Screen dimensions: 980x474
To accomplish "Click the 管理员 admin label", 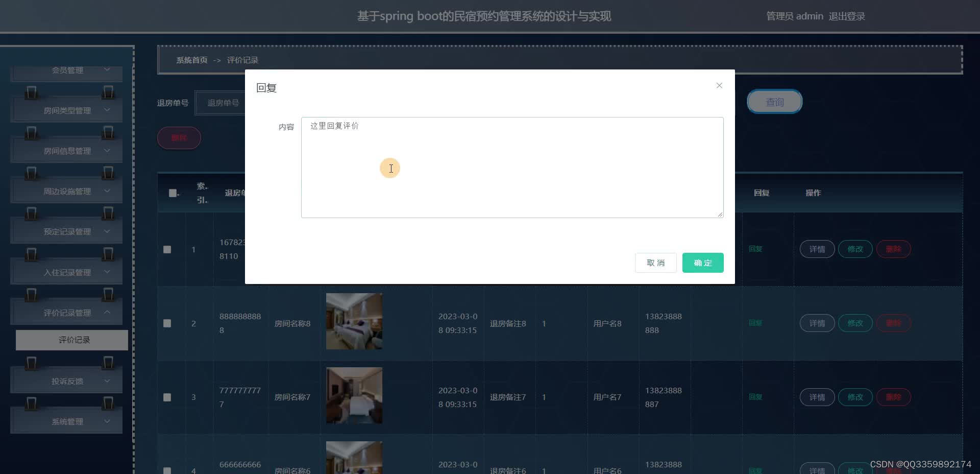I will 795,16.
